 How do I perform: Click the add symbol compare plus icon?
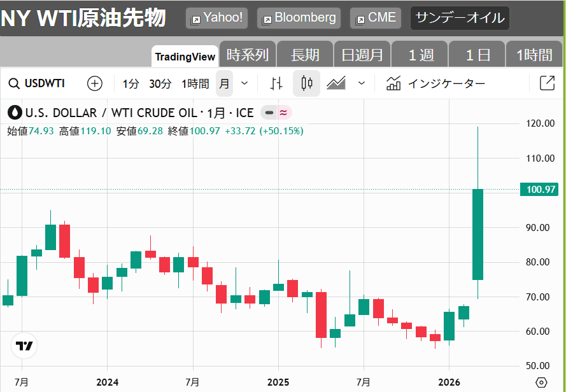[95, 83]
